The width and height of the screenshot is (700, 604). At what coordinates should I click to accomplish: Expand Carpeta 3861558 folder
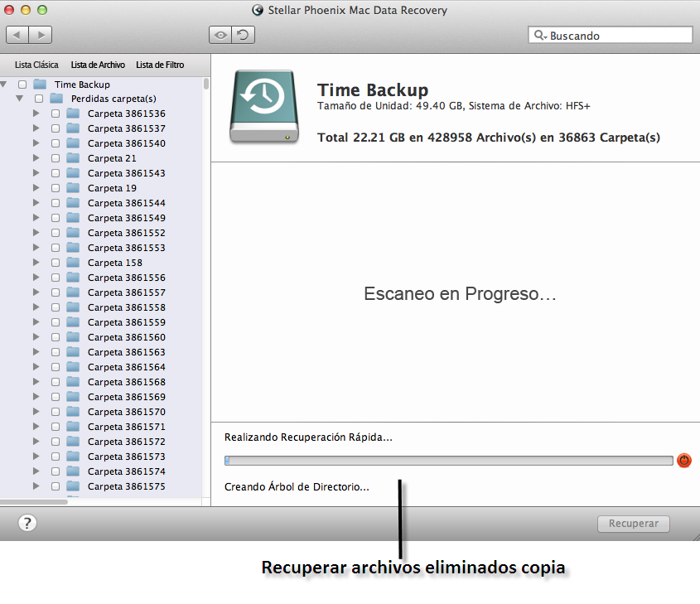coord(36,307)
